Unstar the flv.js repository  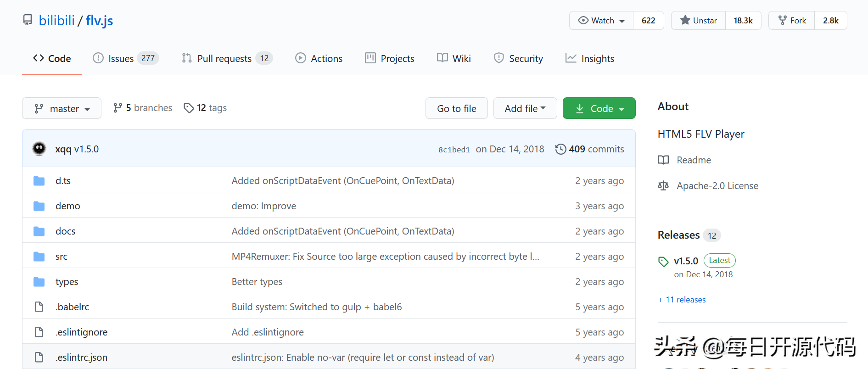click(x=698, y=21)
